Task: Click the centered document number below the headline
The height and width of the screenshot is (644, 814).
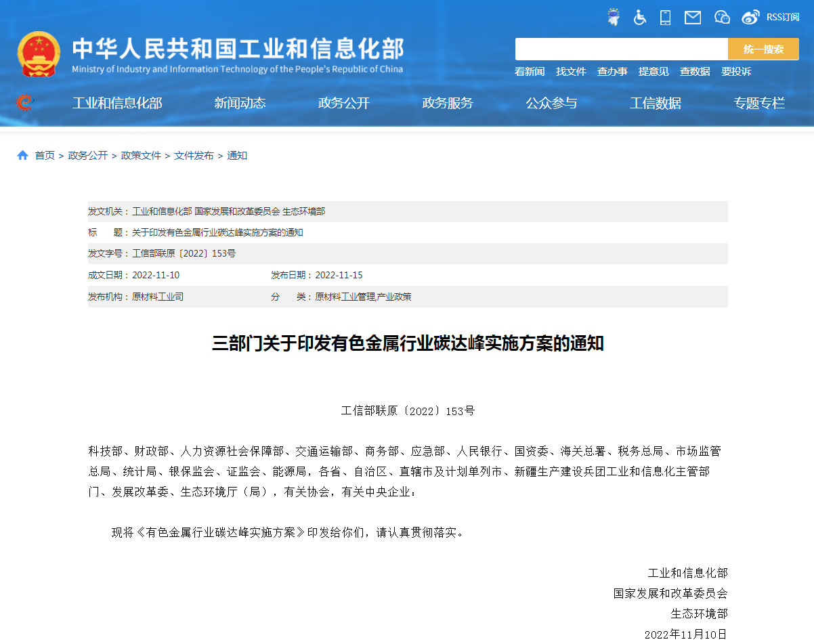Action: [x=408, y=411]
